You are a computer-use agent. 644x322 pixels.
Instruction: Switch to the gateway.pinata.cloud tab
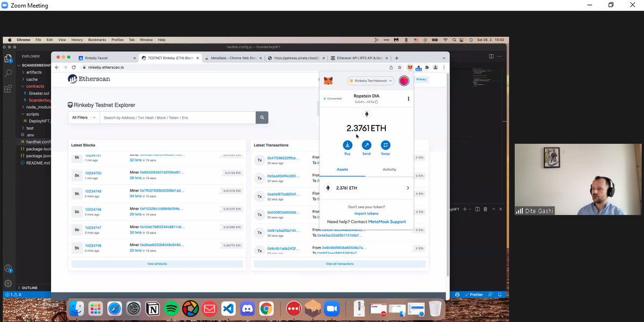click(x=296, y=58)
